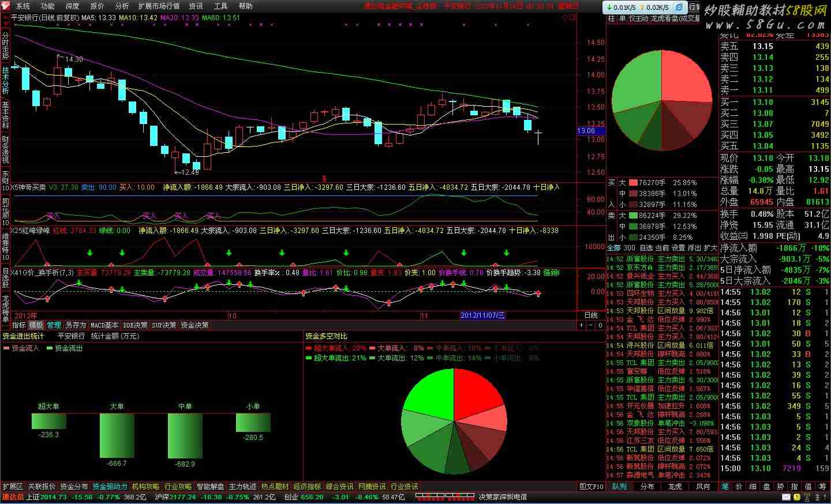
Task: Select the 价 view button
Action: click(739, 487)
